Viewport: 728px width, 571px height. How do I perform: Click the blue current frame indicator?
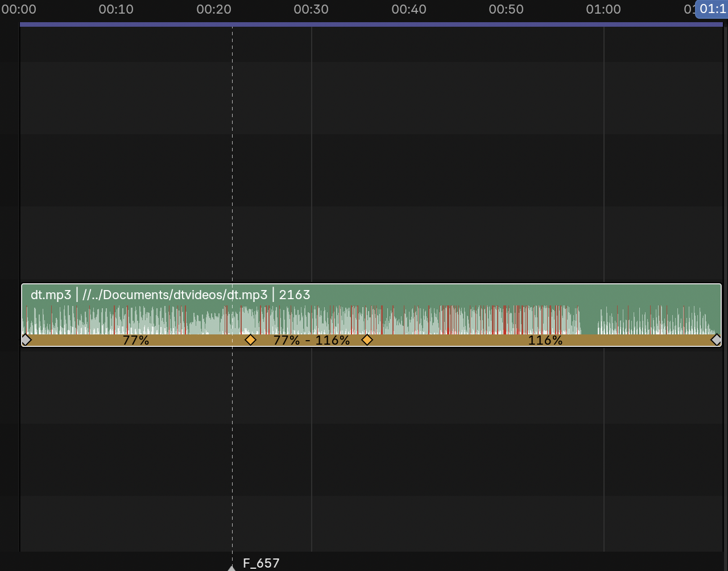tap(712, 9)
